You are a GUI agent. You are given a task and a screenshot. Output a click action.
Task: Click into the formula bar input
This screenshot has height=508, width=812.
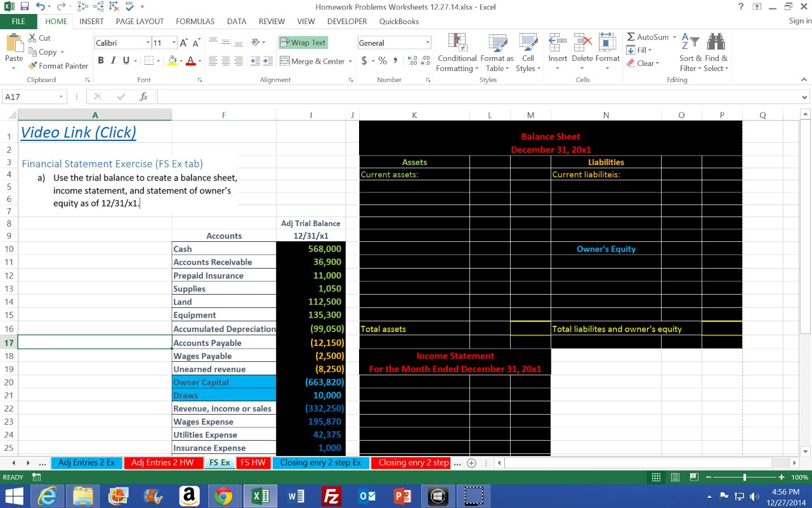point(478,97)
